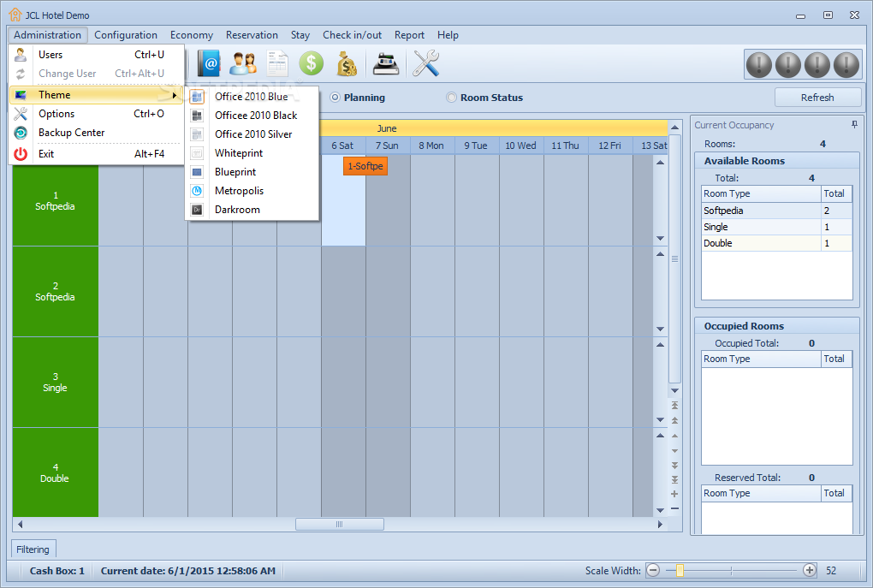Decrease scale width with the minus button

[653, 570]
